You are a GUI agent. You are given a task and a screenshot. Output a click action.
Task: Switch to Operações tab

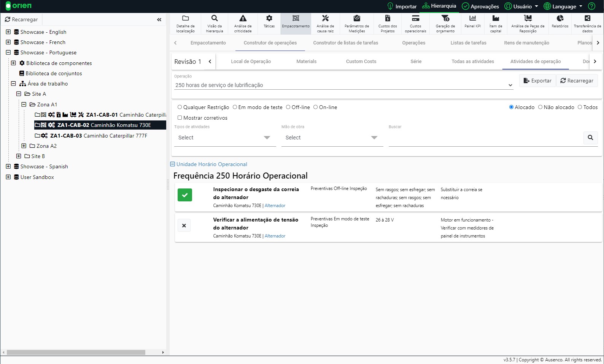[413, 43]
